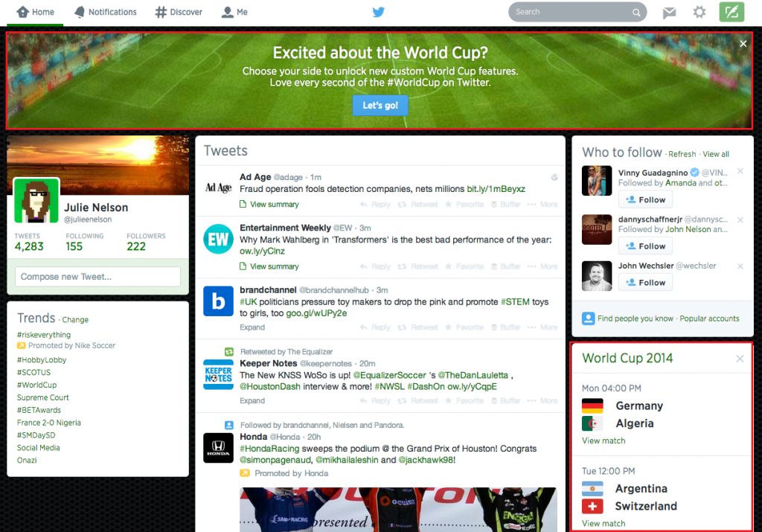Open More menu on brandchannel tweet
Image resolution: width=762 pixels, height=532 pixels.
tap(542, 327)
